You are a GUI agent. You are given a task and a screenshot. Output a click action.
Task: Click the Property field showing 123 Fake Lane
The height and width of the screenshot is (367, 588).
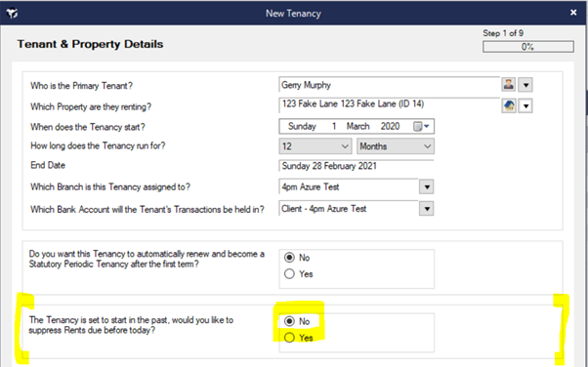pos(390,105)
